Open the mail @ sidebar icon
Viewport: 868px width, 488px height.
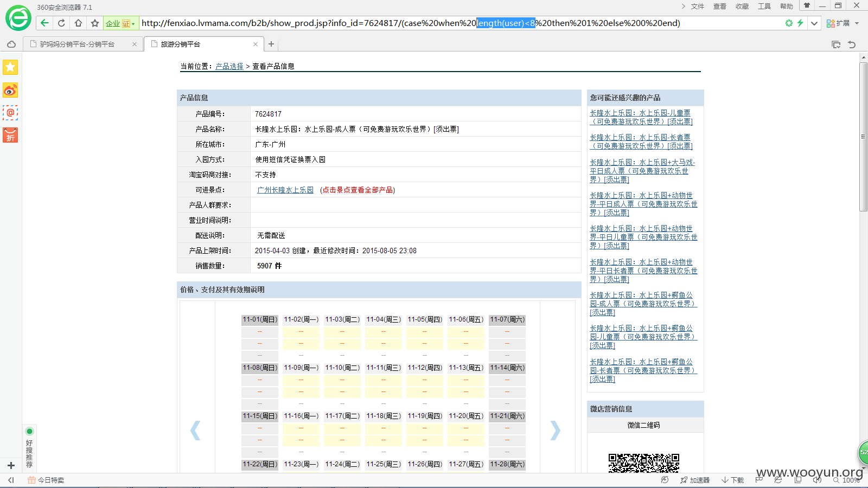(10, 113)
